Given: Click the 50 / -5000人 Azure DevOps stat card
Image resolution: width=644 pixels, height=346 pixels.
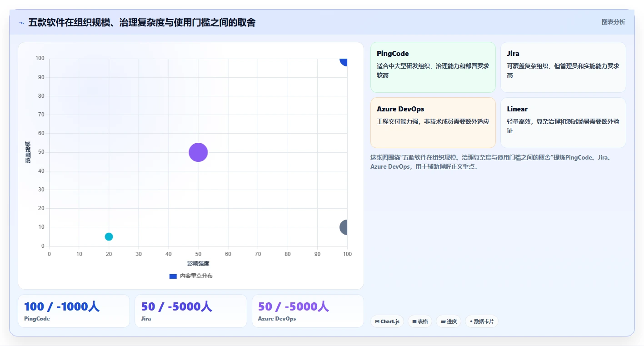Looking at the screenshot, I should pyautogui.click(x=308, y=311).
